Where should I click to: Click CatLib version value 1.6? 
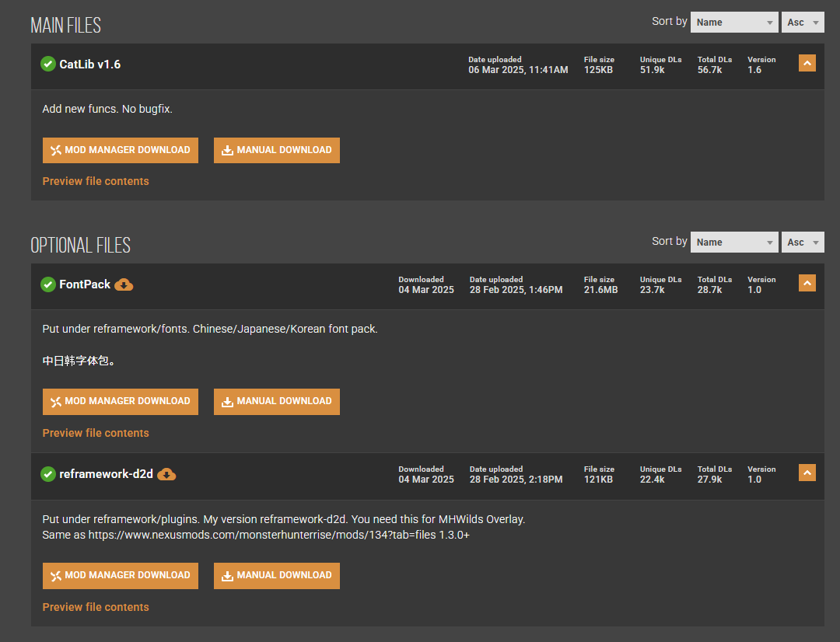point(754,70)
